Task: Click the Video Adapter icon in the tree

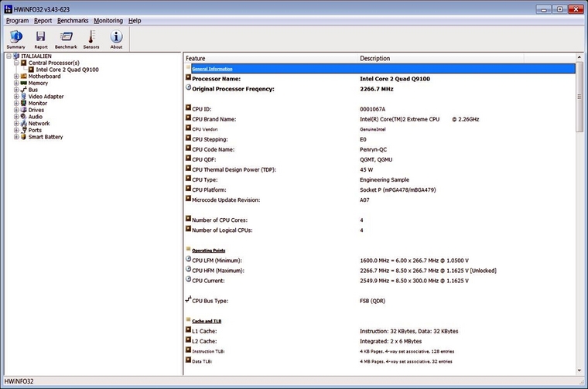Action: pos(24,97)
